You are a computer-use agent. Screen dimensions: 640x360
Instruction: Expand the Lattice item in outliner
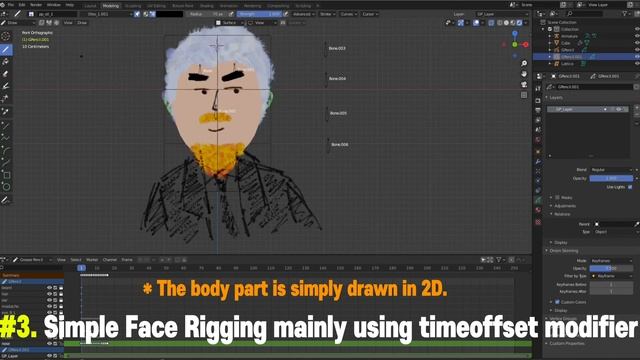550,64
